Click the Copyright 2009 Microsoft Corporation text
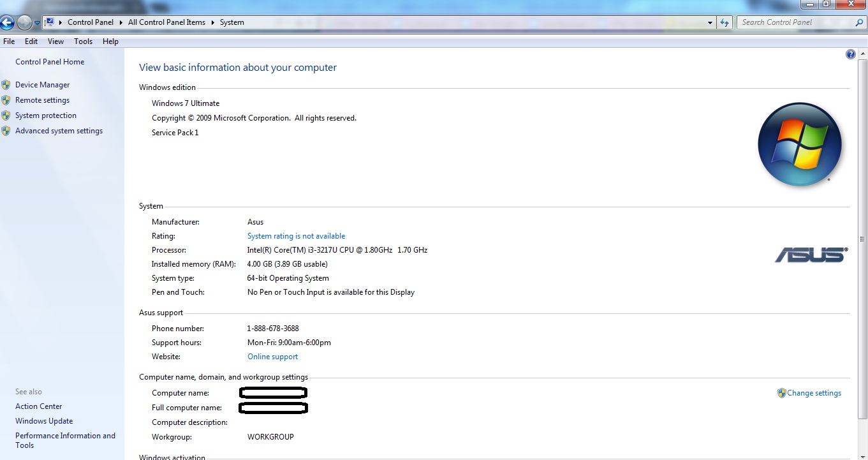Viewport: 868px width, 460px height. point(254,118)
